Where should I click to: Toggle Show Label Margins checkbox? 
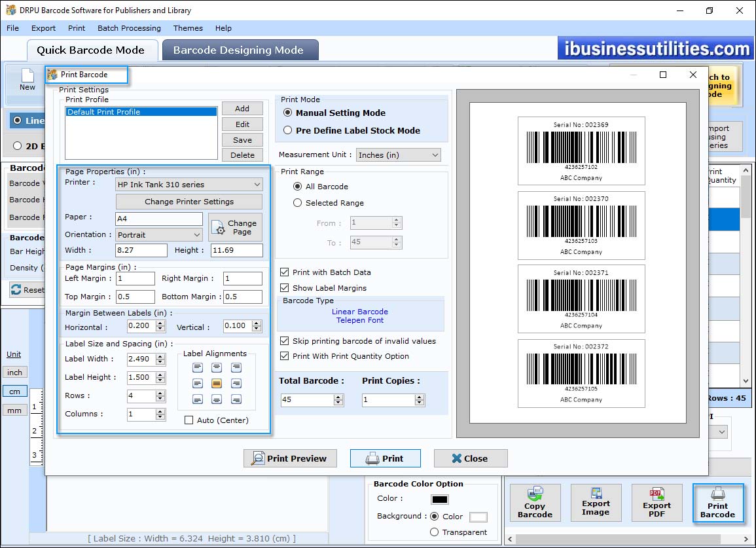pos(285,287)
